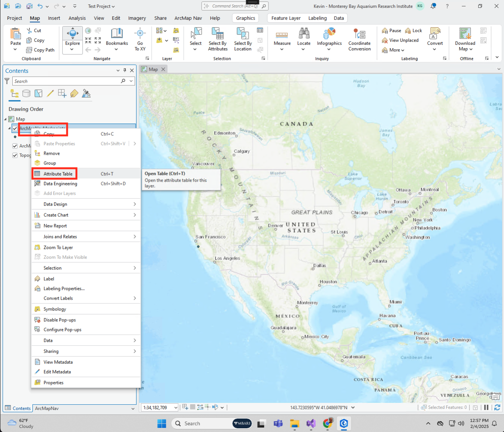
Task: Click Select By Attributes icon
Action: pyautogui.click(x=218, y=35)
